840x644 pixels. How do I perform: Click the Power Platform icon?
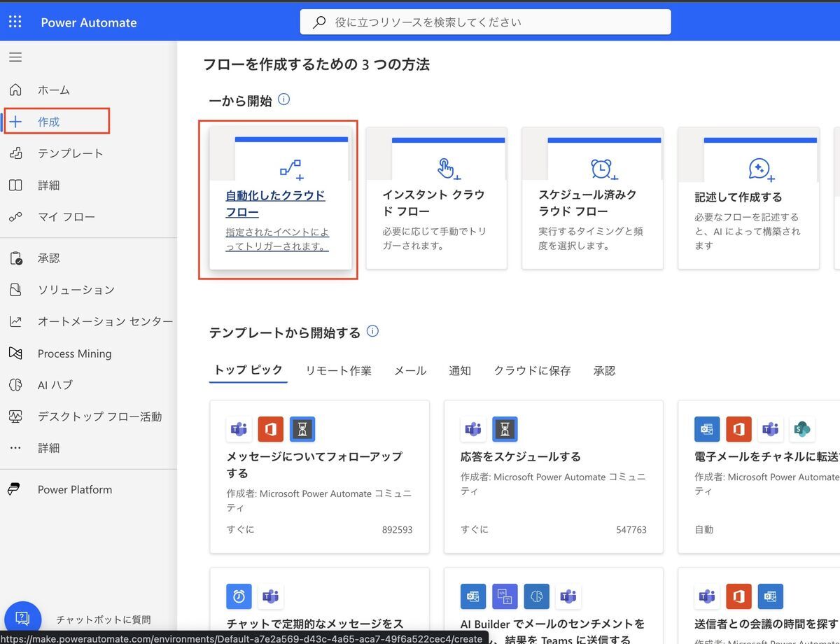15,489
